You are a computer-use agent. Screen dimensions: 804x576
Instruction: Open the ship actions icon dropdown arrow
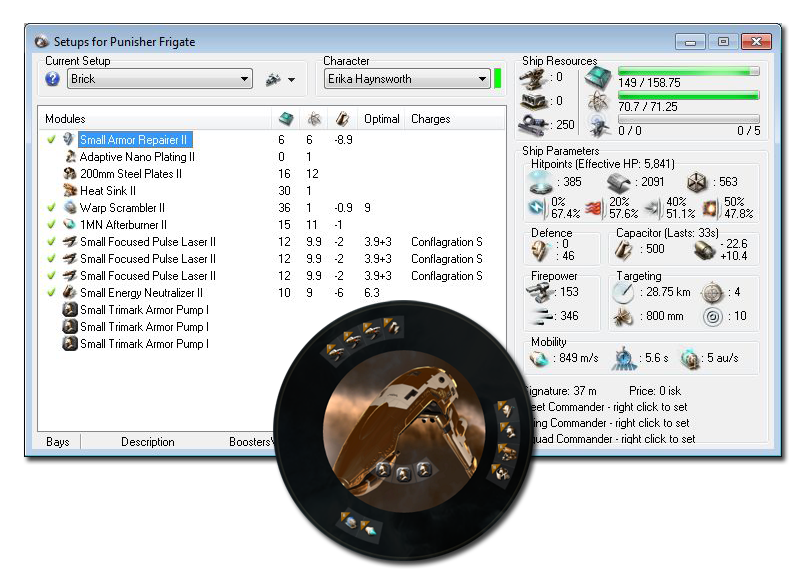tap(291, 80)
